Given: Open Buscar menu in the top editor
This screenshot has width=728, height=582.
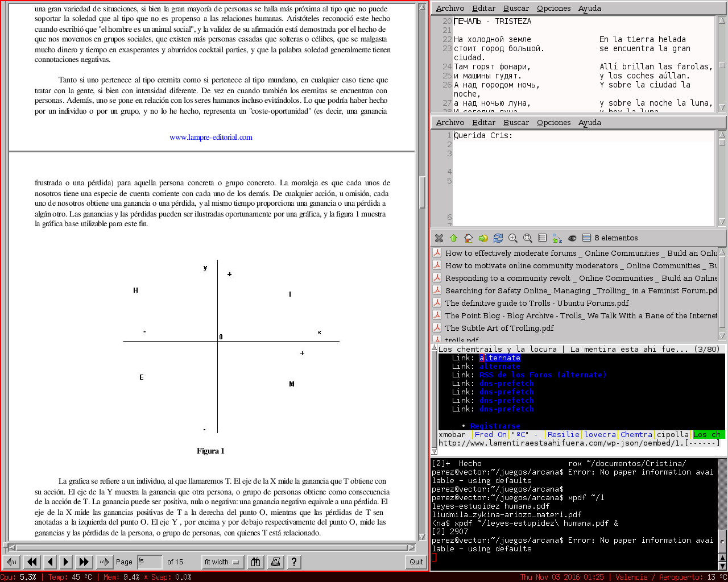Looking at the screenshot, I should coord(516,9).
